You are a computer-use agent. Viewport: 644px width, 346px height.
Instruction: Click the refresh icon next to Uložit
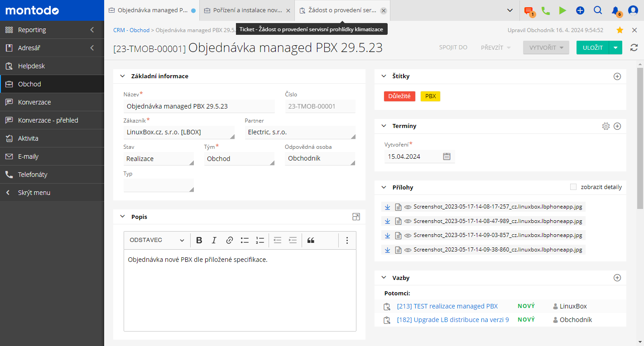click(x=634, y=47)
